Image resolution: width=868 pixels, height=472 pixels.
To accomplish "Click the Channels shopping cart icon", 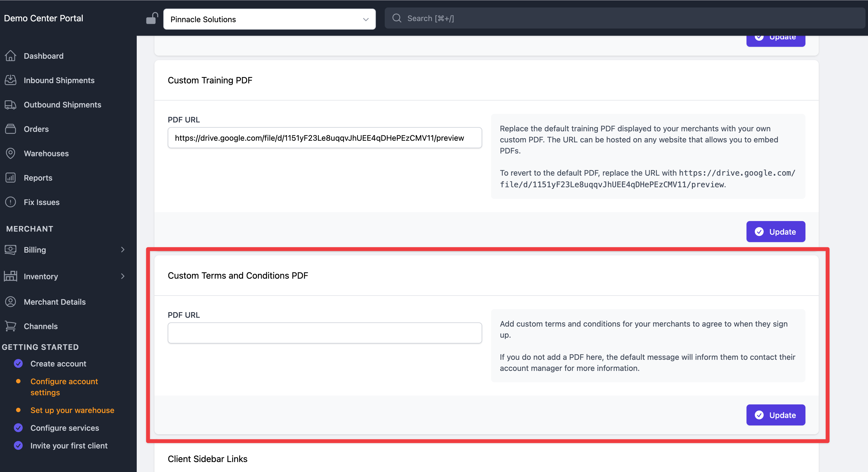I will [11, 326].
